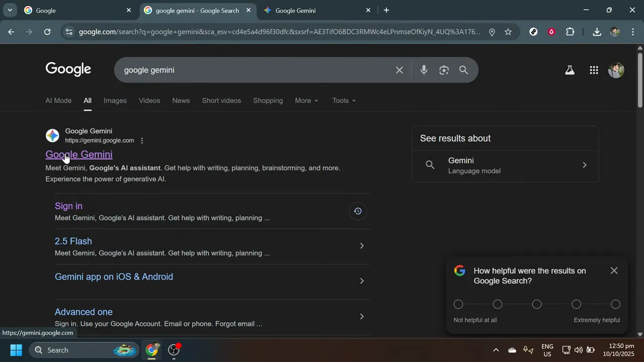Open the Google Gemini result title link

(79, 154)
